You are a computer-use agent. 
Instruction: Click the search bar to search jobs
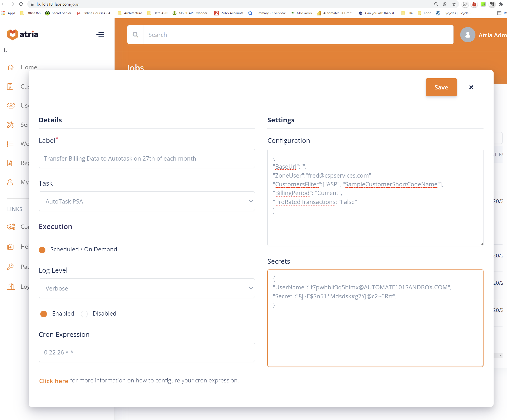pos(290,34)
